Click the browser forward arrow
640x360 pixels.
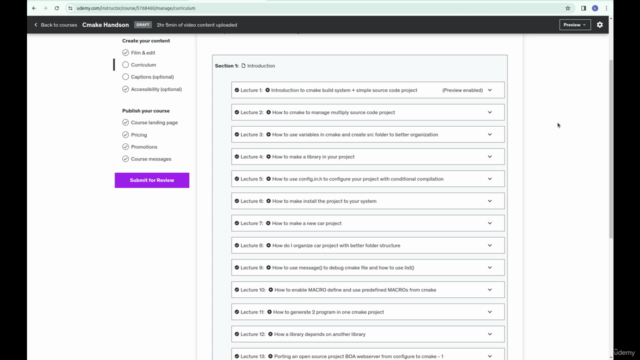45,8
